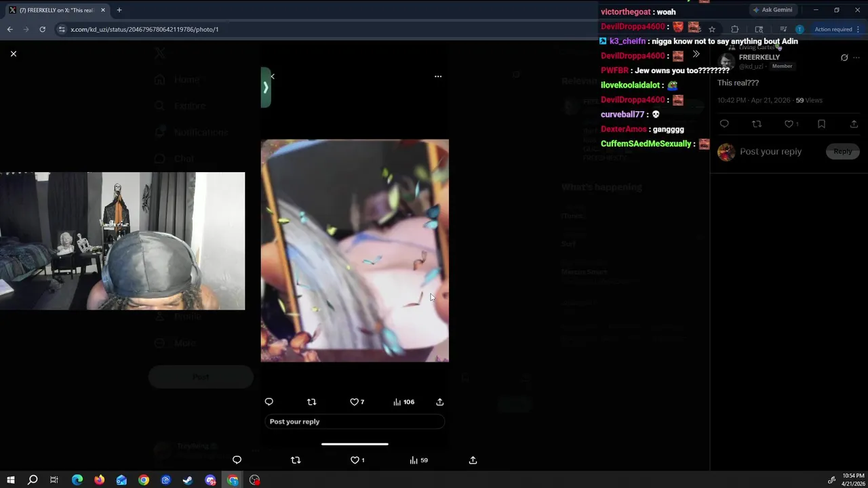Launch Firefox from taskbar
This screenshot has width=868, height=488.
pos(99,480)
